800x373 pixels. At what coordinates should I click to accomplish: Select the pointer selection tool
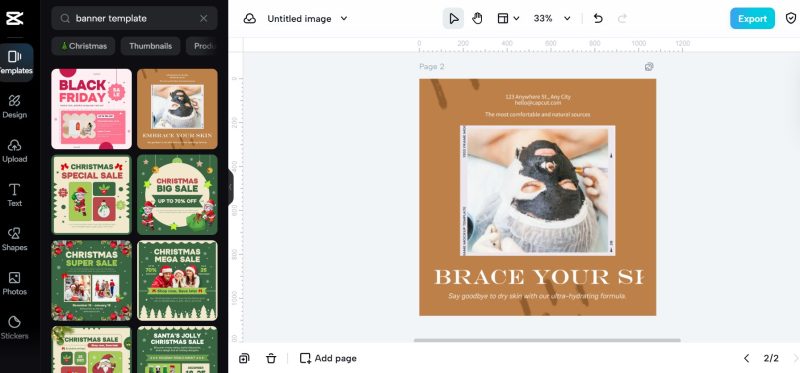pyautogui.click(x=453, y=19)
